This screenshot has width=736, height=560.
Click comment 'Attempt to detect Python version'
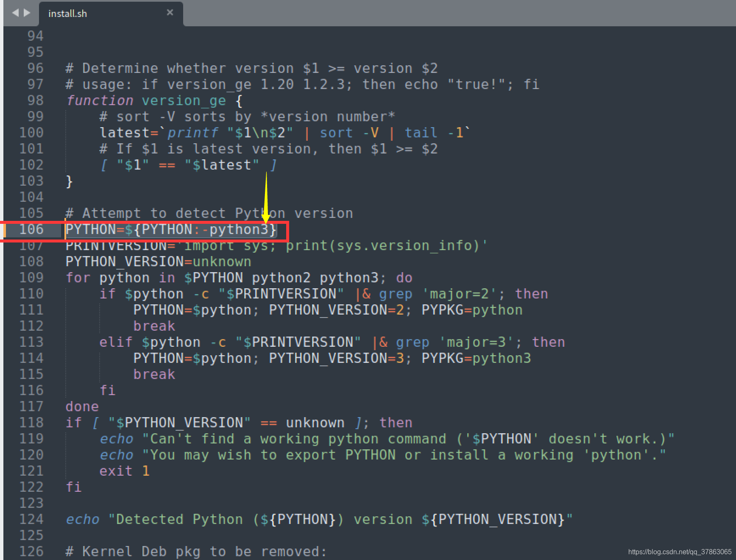coord(209,213)
